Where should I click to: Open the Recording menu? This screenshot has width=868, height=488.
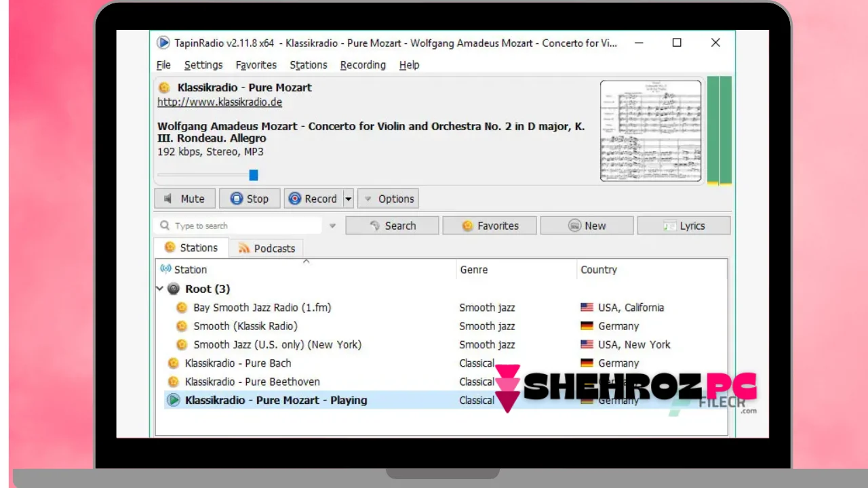click(x=363, y=65)
